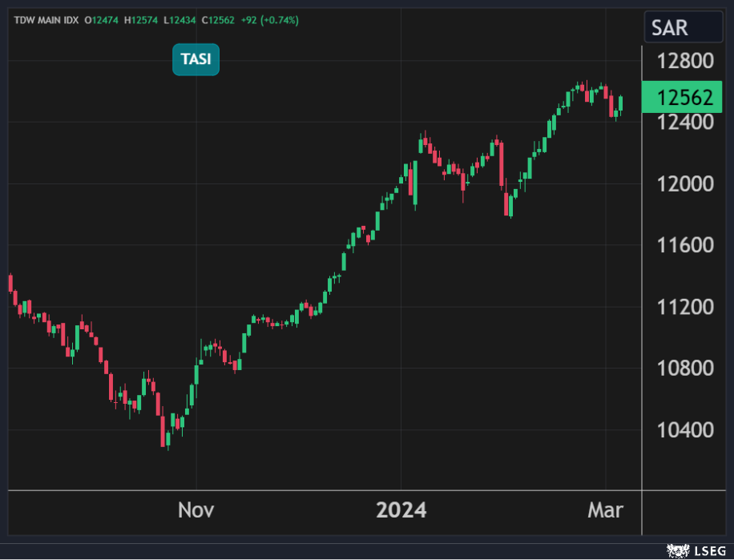The image size is (734, 560).
Task: Click the 10400 price axis label
Action: coord(684,430)
